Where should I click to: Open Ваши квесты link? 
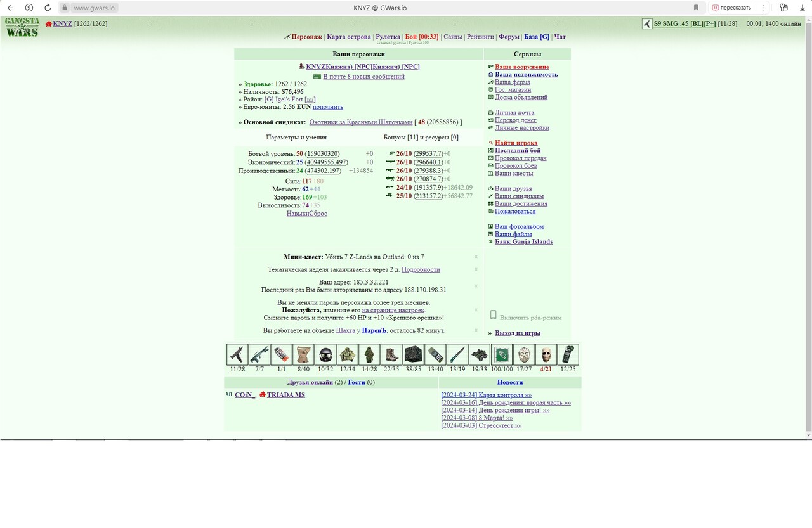514,173
